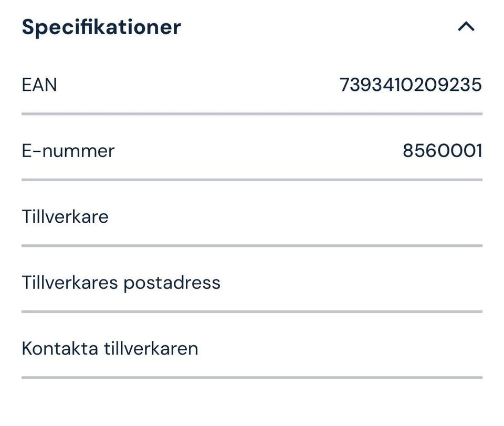Viewport: 504px width, 426px height.
Task: Click the divider line below the EAN row
Action: [252, 113]
